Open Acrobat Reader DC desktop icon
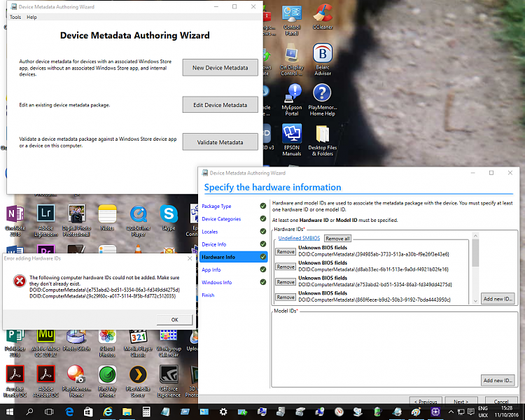Image resolution: width=525 pixels, height=420 pixels. (15, 381)
